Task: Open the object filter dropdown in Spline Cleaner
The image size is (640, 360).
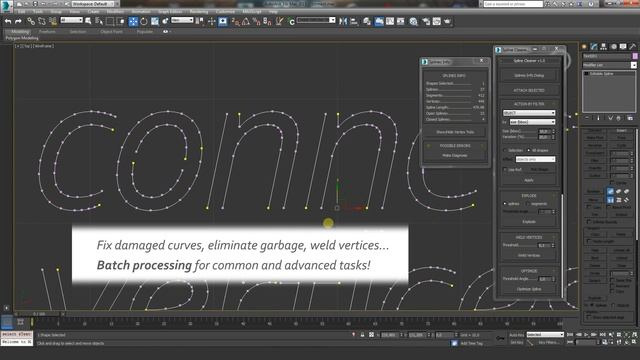Action: tap(529, 113)
